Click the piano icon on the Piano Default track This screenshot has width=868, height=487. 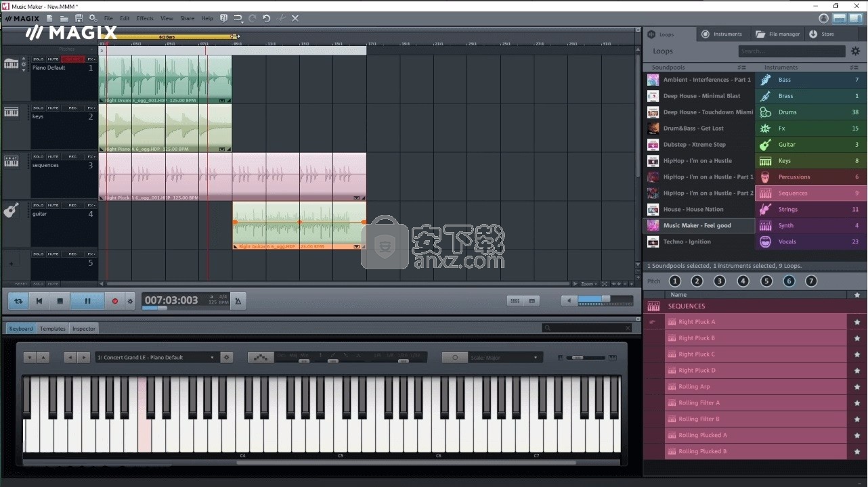pyautogui.click(x=11, y=64)
